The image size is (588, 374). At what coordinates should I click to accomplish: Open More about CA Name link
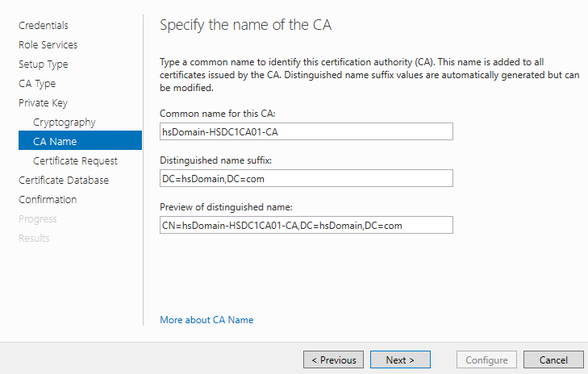(x=206, y=320)
